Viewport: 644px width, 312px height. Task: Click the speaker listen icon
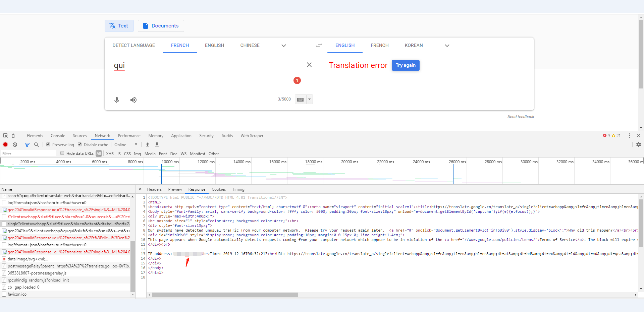[133, 100]
